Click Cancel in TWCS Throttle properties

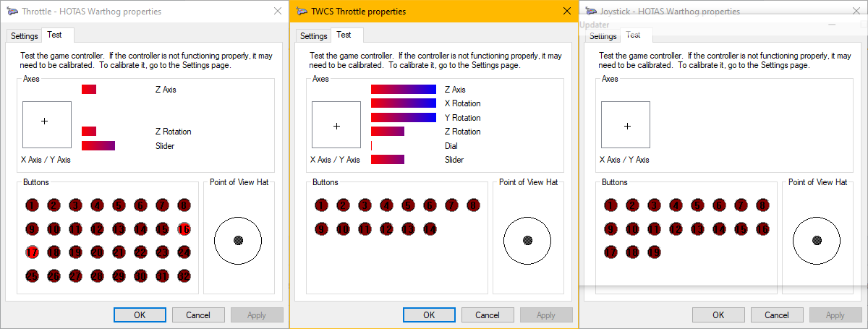click(x=488, y=315)
